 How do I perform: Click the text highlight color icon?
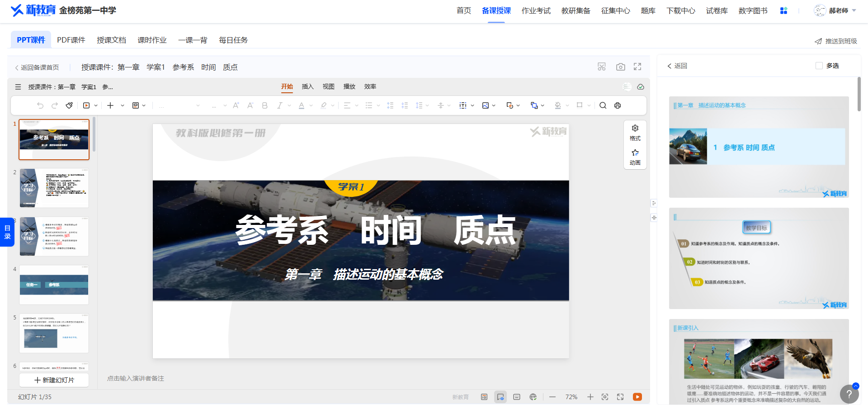pyautogui.click(x=323, y=105)
